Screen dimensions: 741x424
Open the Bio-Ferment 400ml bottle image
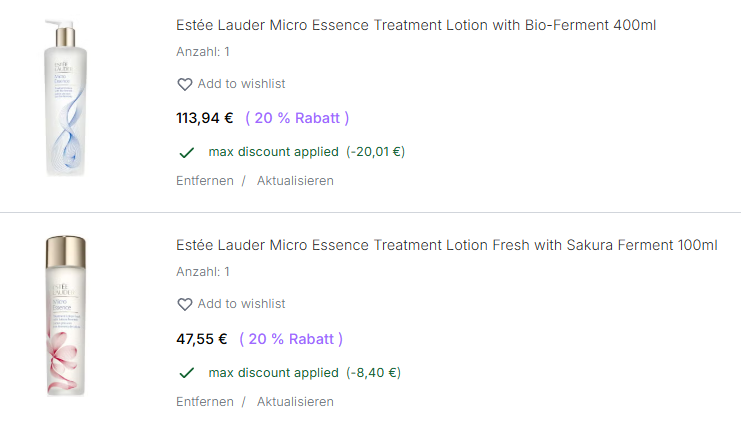pyautogui.click(x=66, y=98)
